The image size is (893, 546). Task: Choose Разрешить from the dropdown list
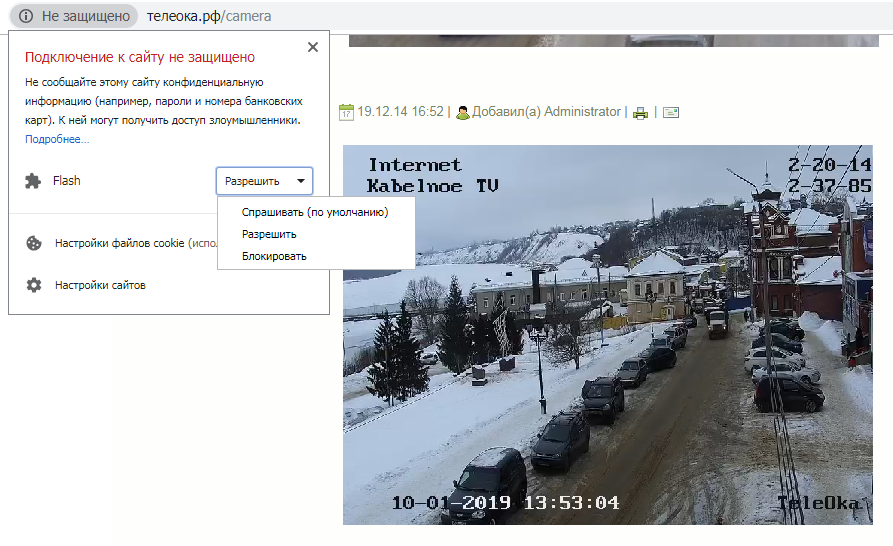269,234
